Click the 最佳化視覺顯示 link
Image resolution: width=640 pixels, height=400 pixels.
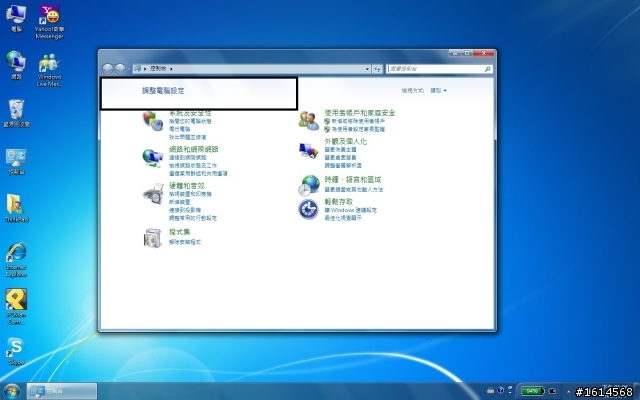tap(343, 218)
